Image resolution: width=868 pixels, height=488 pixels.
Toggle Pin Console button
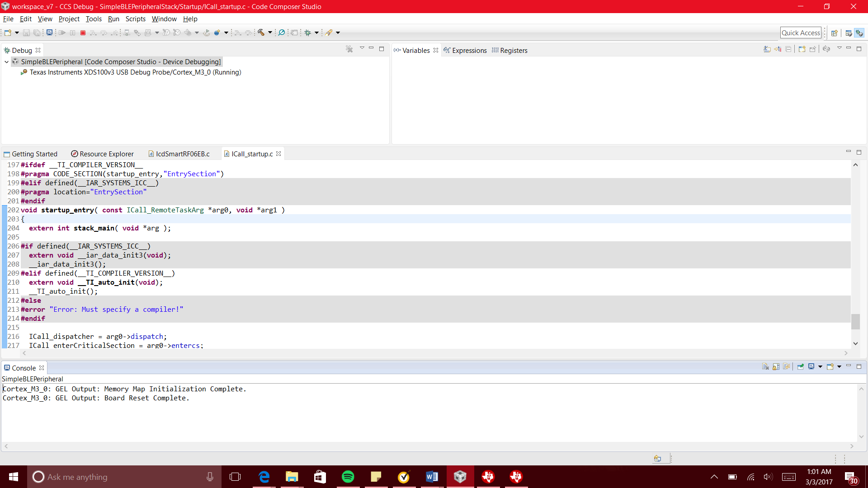(x=800, y=366)
